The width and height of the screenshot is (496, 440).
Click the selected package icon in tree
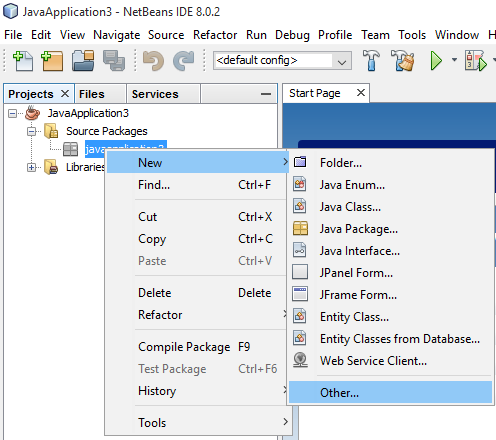click(71, 149)
